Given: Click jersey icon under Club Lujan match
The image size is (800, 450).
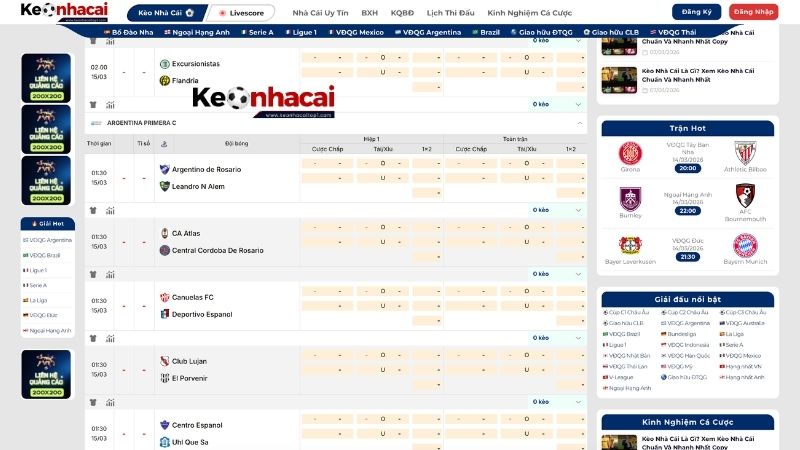Looking at the screenshot, I should (93, 403).
